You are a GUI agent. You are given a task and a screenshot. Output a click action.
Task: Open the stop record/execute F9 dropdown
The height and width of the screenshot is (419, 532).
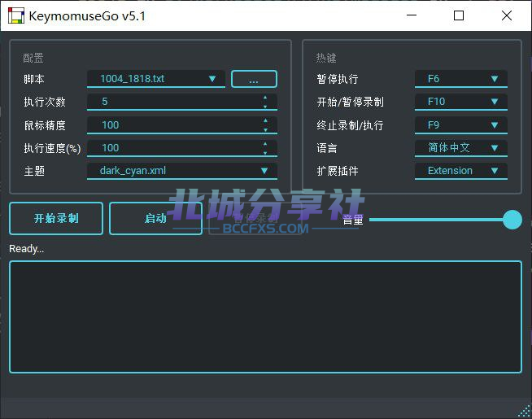pos(460,124)
